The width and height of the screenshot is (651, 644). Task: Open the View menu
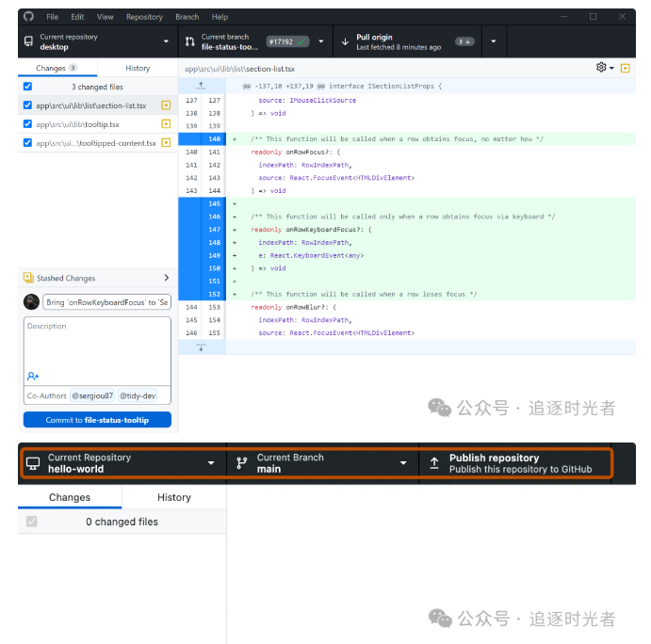105,17
